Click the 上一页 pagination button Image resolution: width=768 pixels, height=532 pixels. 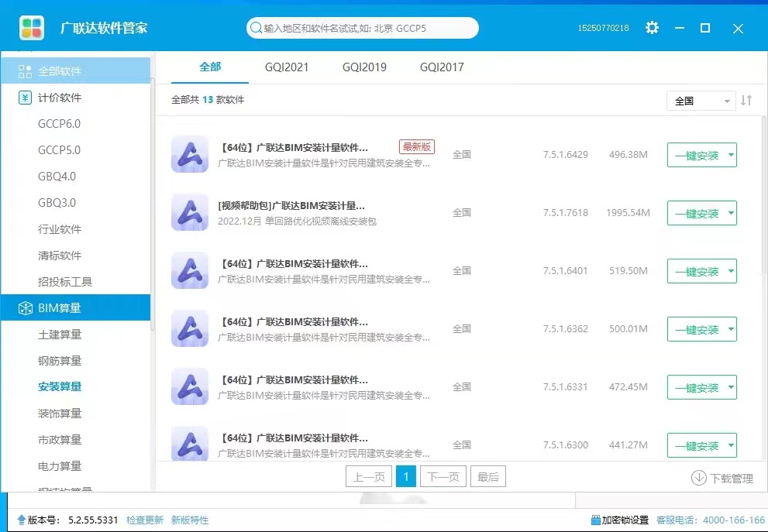pos(369,477)
